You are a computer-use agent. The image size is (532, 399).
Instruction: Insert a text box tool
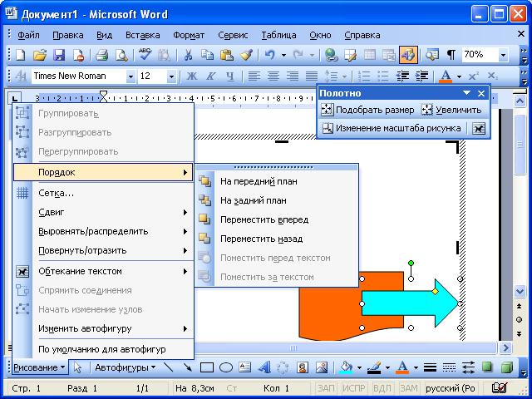(244, 367)
